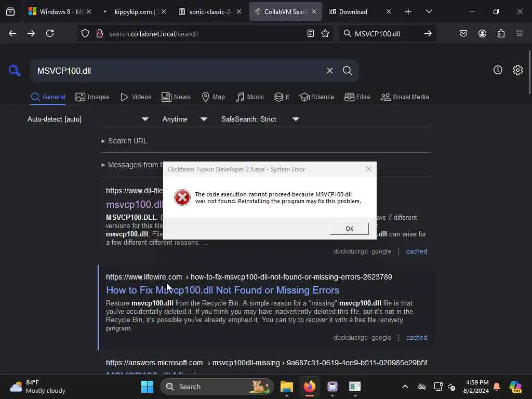Open the msvcp100.dll dll-files result link
This screenshot has height=399, width=532.
coord(135,204)
